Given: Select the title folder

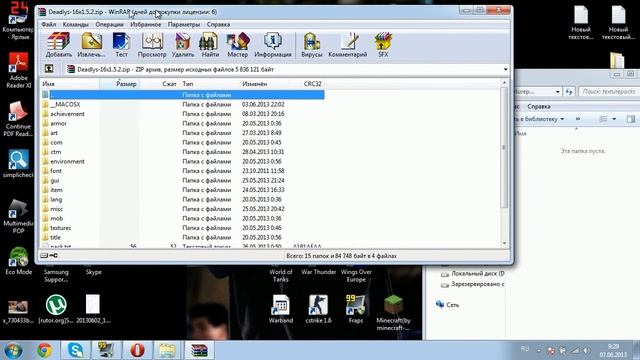Looking at the screenshot, I should [x=182, y=237].
